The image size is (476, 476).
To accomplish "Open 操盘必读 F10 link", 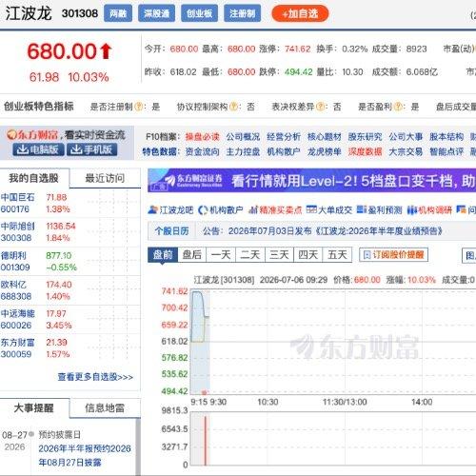I will (x=202, y=137).
